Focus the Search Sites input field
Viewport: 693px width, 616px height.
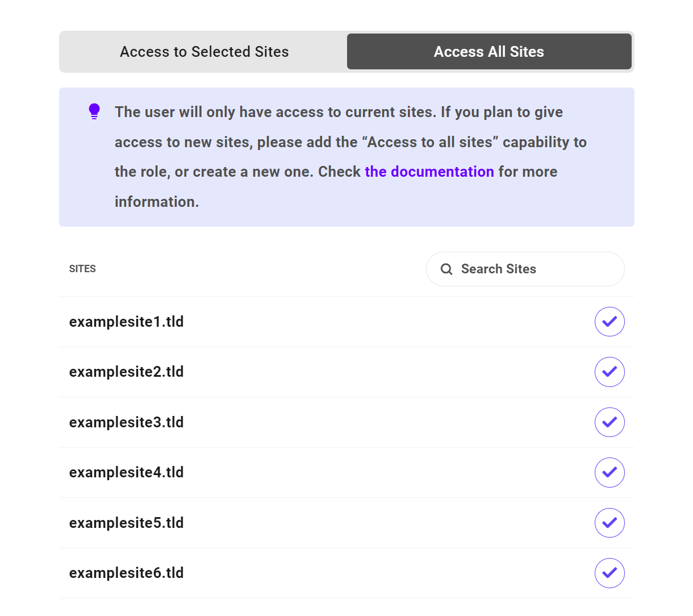(x=534, y=269)
